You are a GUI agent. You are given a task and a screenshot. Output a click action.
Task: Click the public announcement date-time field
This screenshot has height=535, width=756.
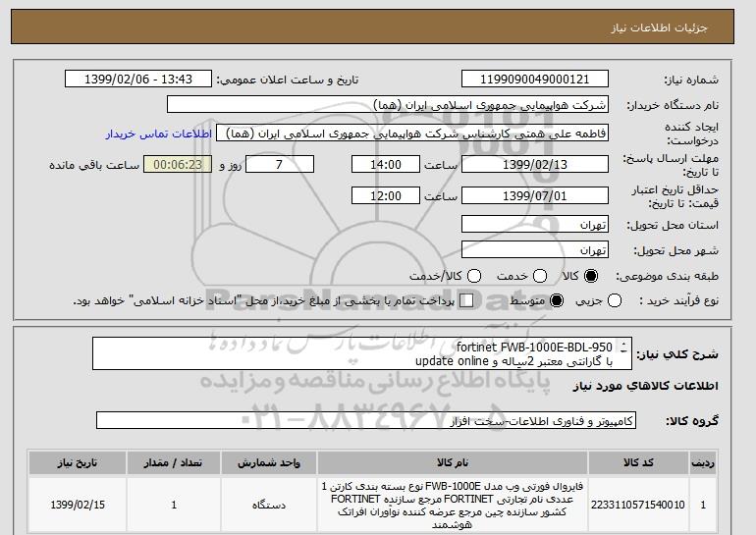138,80
